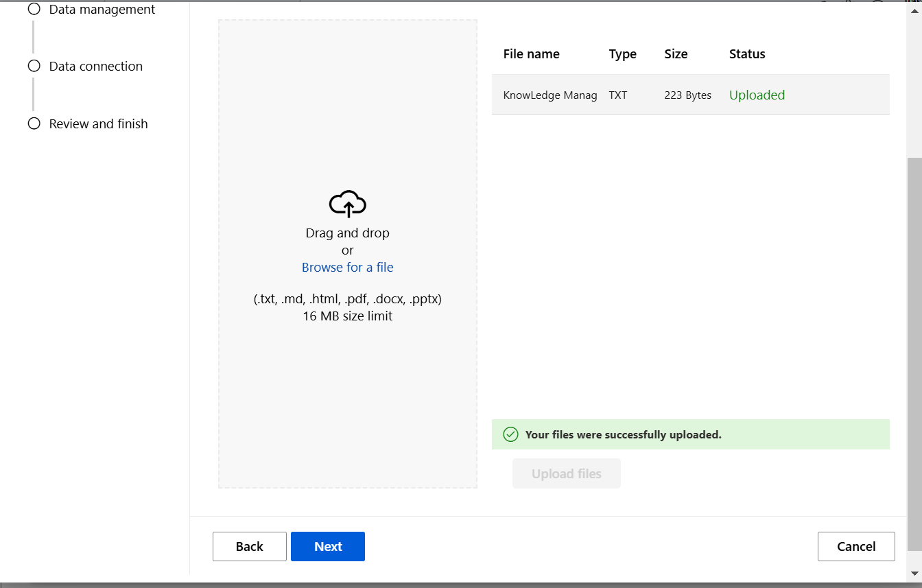The image size is (922, 588).
Task: Select the KnowLedge Manag file name cell
Action: click(550, 95)
